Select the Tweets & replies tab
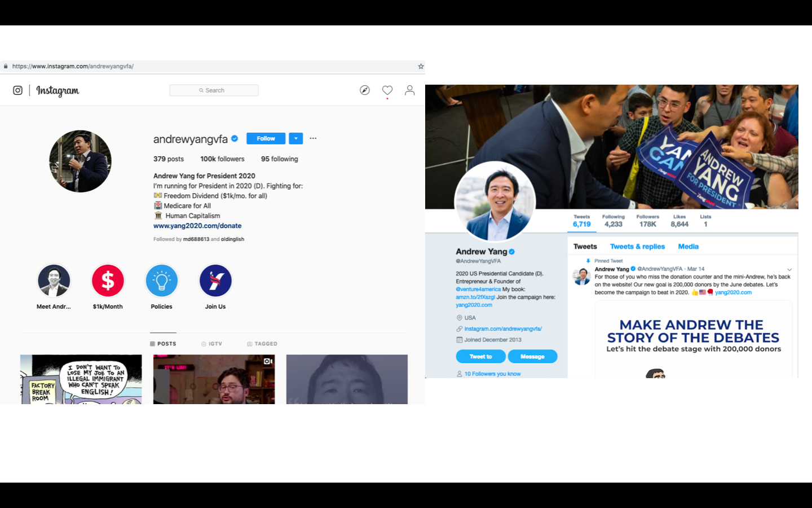 [637, 247]
